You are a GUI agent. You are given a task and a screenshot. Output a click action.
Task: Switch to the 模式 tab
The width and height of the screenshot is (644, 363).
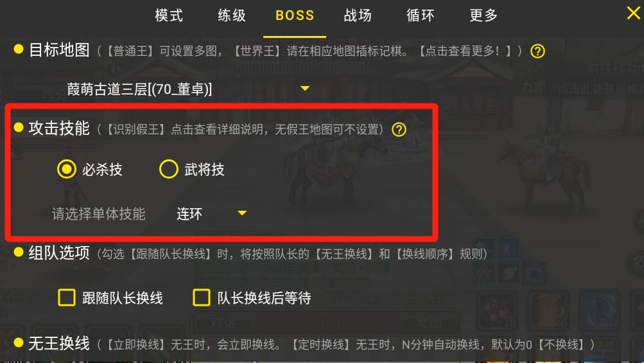coord(169,15)
